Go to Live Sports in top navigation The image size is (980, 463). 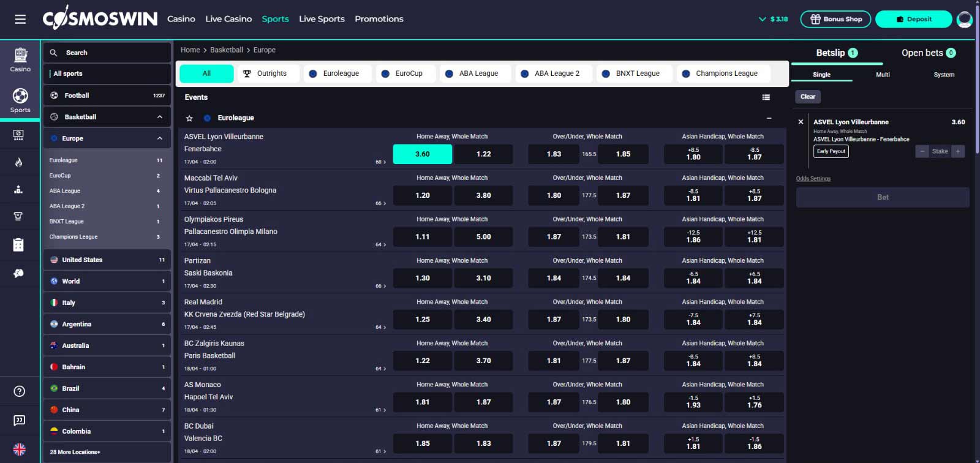[x=322, y=19]
